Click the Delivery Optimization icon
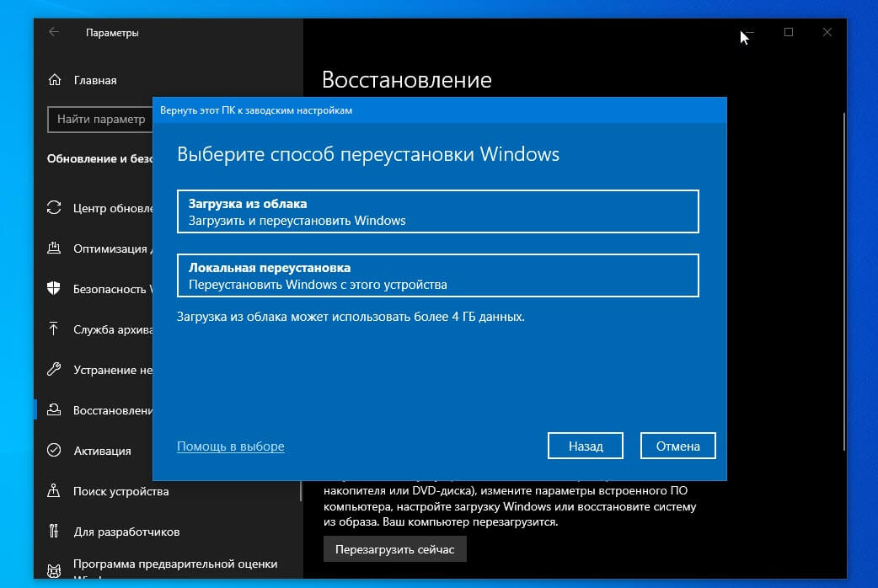This screenshot has height=588, width=878. [x=54, y=248]
